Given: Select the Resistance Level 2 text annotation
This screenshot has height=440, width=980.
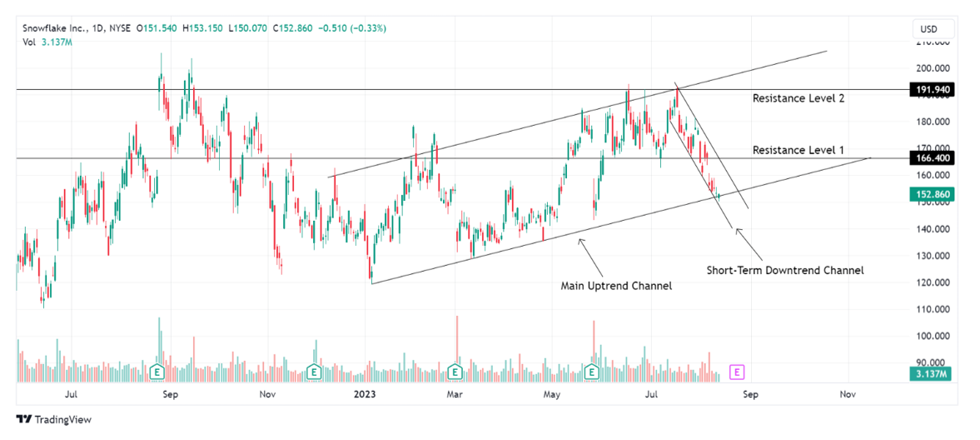Looking at the screenshot, I should click(x=798, y=97).
